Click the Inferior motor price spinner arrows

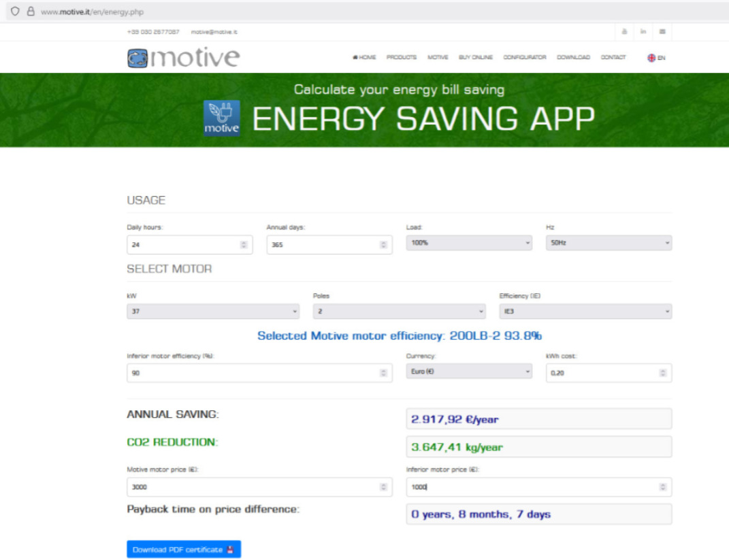(x=662, y=487)
